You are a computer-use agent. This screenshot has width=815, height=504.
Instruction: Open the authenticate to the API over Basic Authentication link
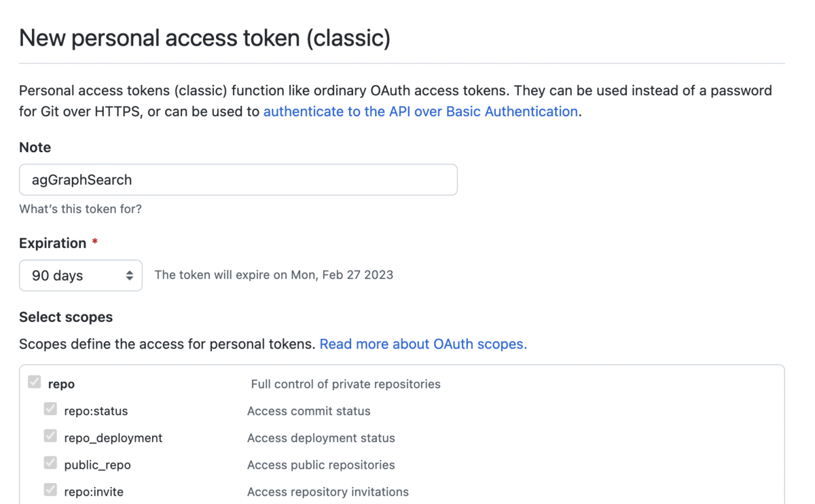pyautogui.click(x=420, y=111)
